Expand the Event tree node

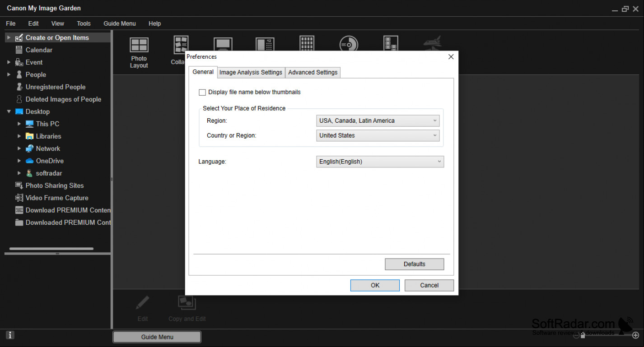point(9,62)
